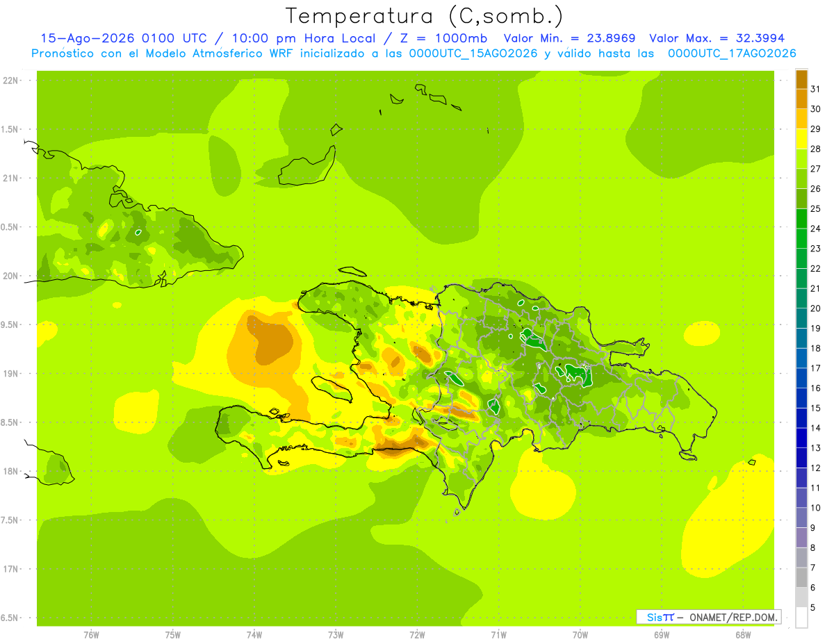Click the legend value label 10
The width and height of the screenshot is (834, 644).
(x=816, y=507)
